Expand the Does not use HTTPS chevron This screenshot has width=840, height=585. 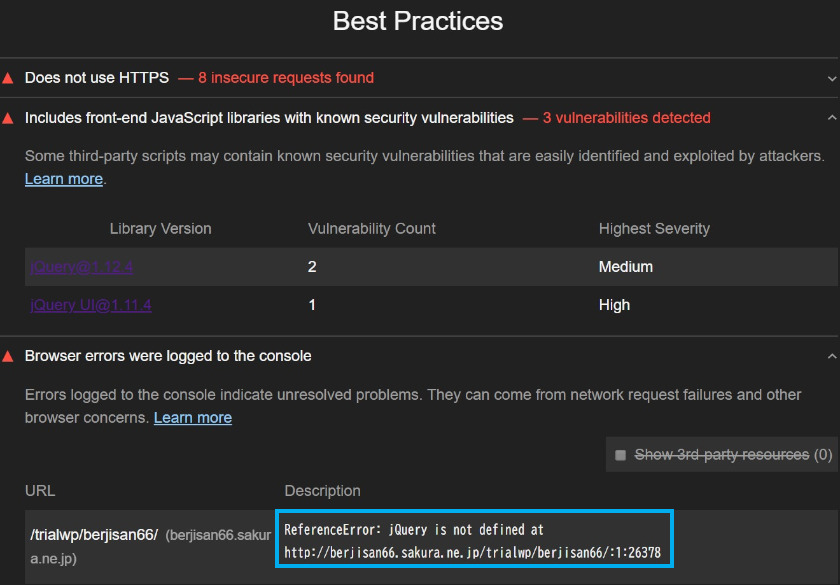coord(831,79)
